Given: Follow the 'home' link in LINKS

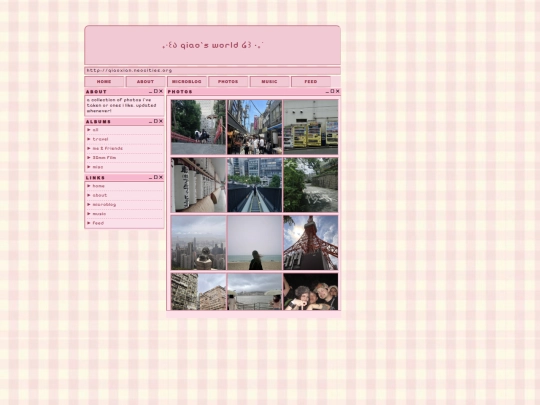Looking at the screenshot, I should coord(98,186).
